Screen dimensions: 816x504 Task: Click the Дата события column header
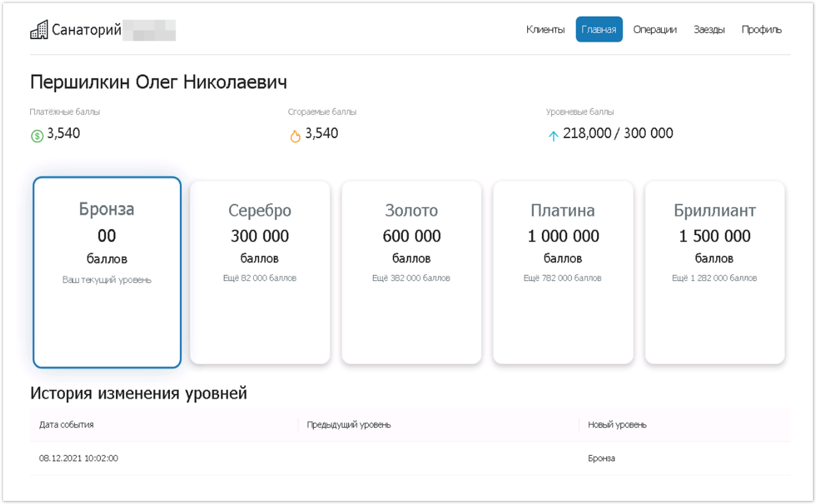[66, 425]
